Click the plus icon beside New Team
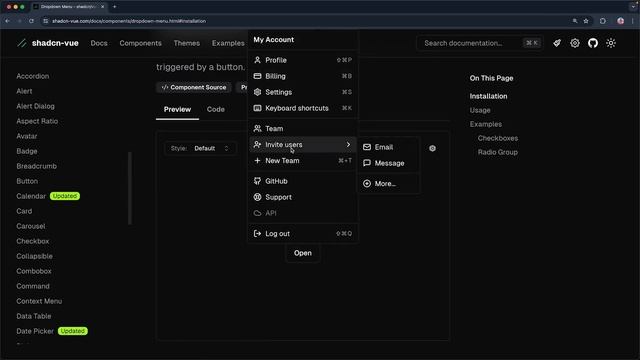The image size is (640, 360). click(x=257, y=161)
